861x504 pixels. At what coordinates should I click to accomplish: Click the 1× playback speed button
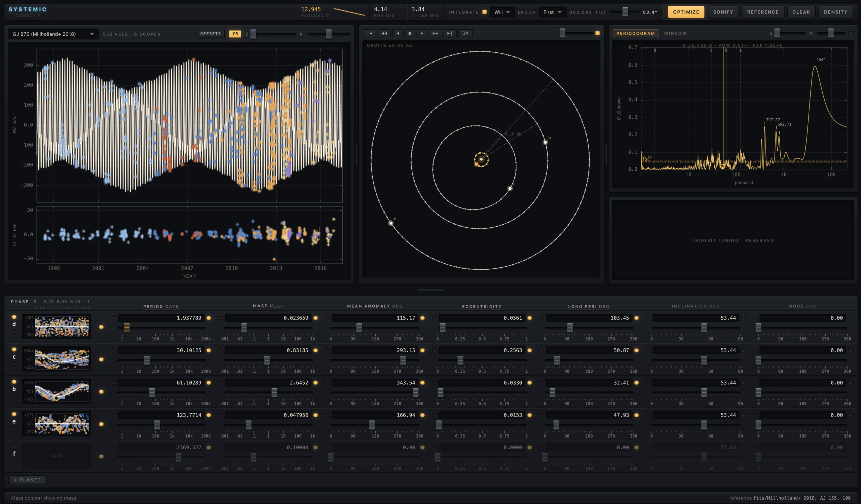[465, 34]
